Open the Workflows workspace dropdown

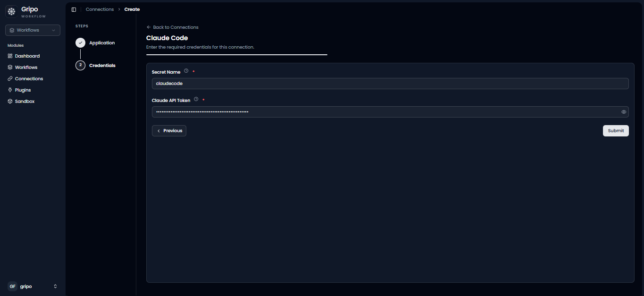(33, 30)
